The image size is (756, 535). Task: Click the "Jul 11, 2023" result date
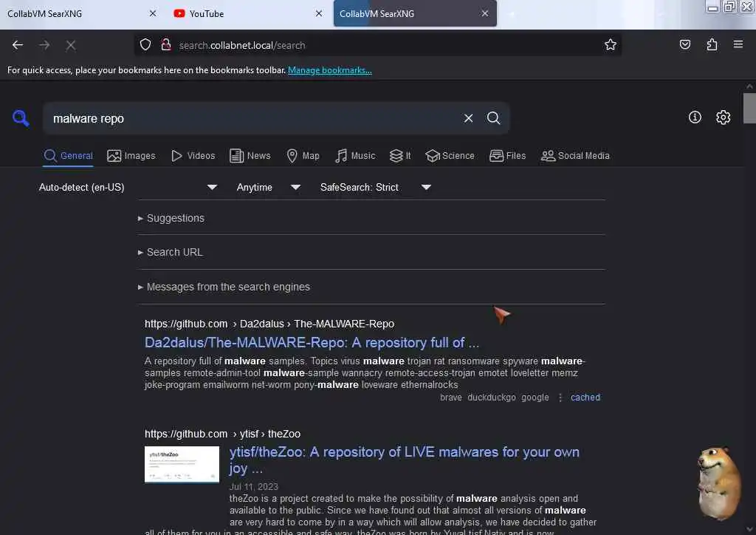pos(254,486)
